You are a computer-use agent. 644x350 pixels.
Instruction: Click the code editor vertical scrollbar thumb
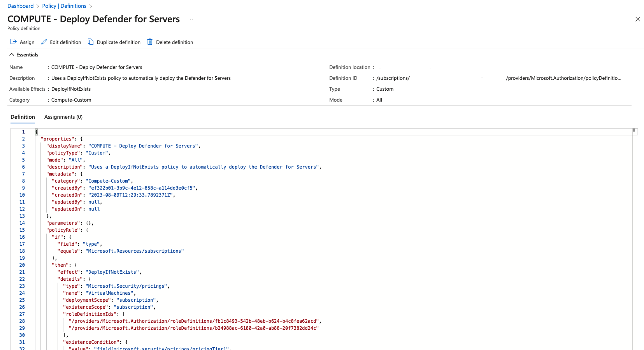(634, 130)
